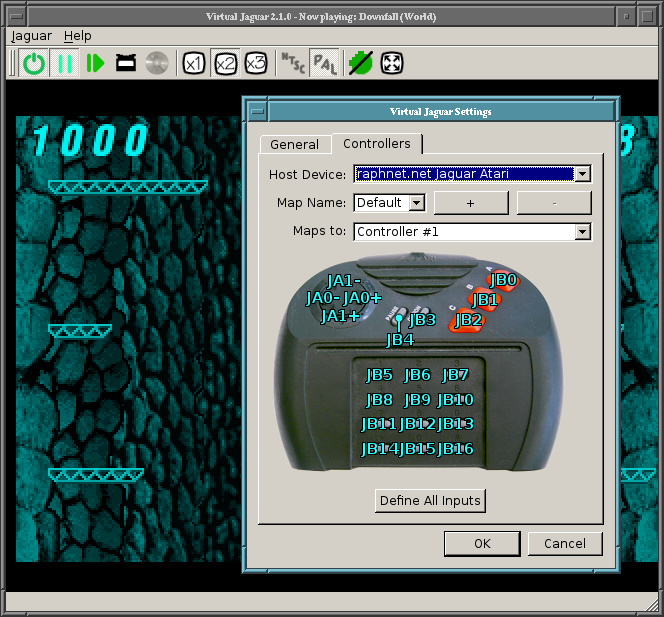The width and height of the screenshot is (664, 617).
Task: Click the JA1+ down mapping
Action: 340,316
